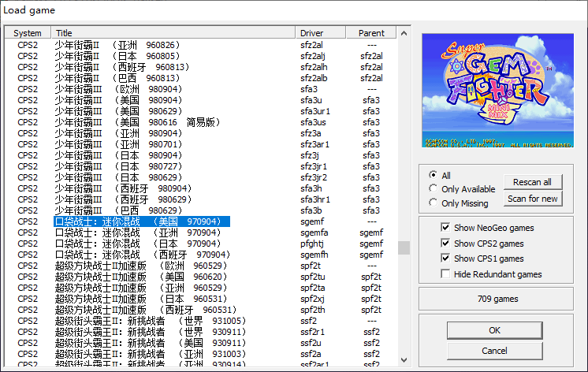588x372 pixels.
Task: Select the game with driver ssf2u
Action: 138,344
